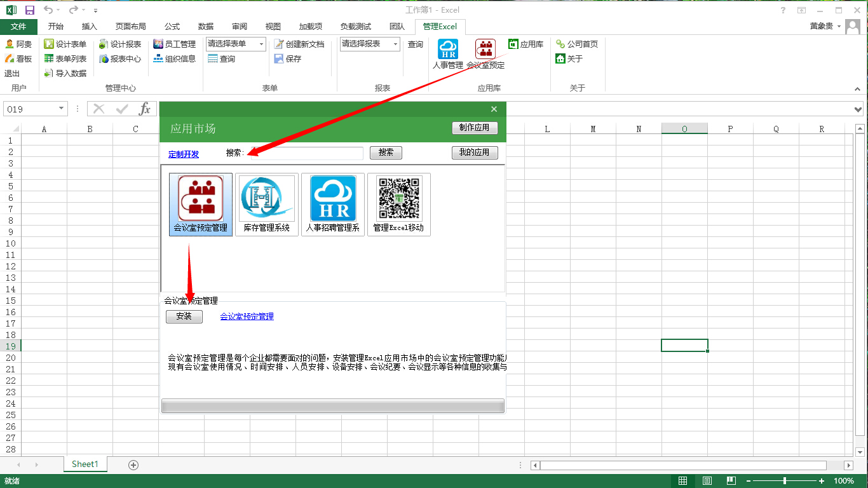Switch to Normal view in status bar
Image resolution: width=868 pixels, height=488 pixels.
click(x=682, y=481)
